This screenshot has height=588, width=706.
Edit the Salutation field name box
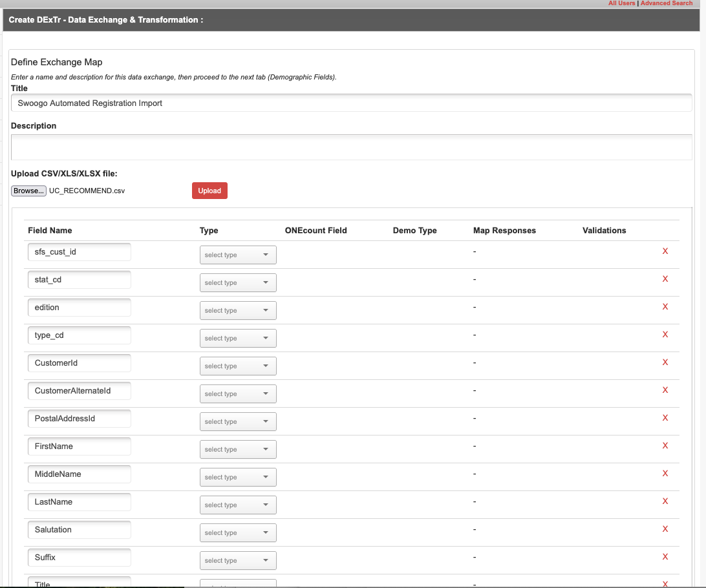tap(80, 529)
